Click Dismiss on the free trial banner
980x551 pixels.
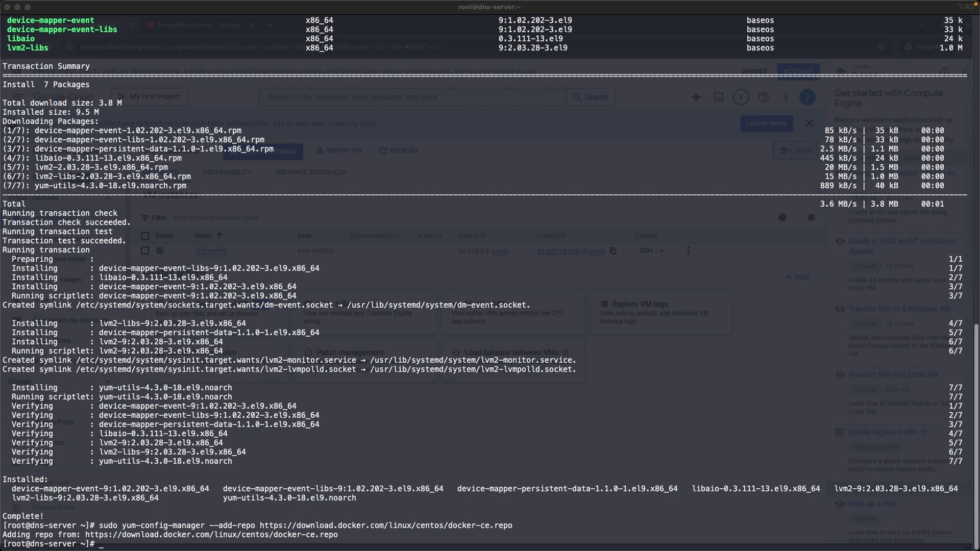754,71
